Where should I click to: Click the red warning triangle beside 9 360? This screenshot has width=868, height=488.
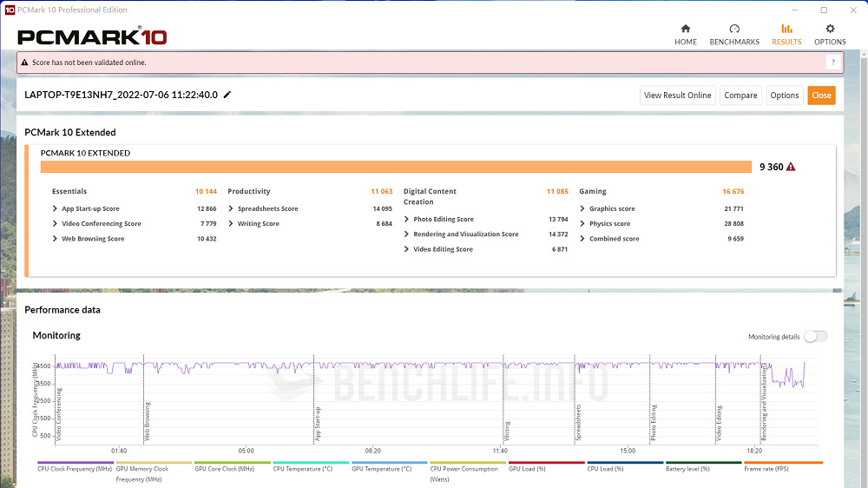click(x=791, y=167)
